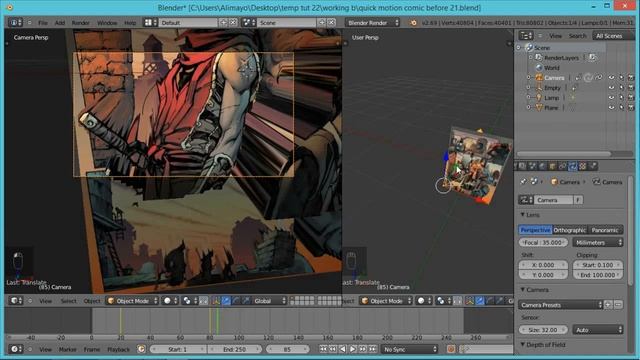Viewport: 640px width, 360px height.
Task: Hide Plane in viewport eye icon
Action: 611,107
